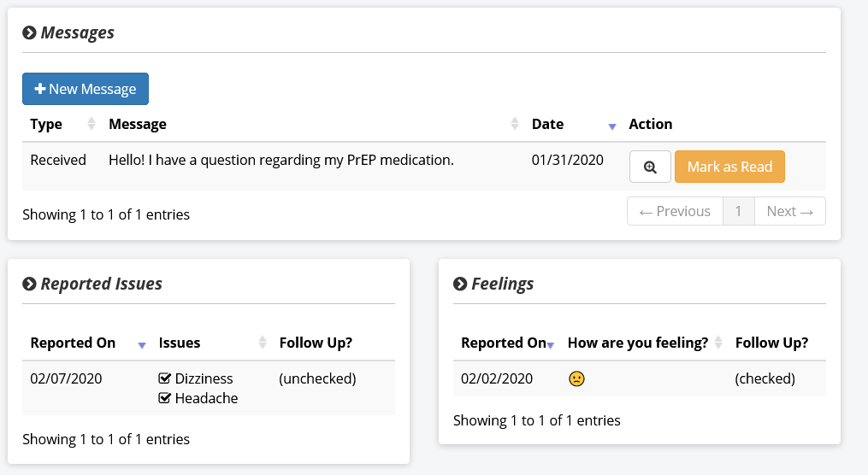Viewport: 868px width, 475px height.
Task: Toggle the Headache checkbox
Action: (x=164, y=398)
